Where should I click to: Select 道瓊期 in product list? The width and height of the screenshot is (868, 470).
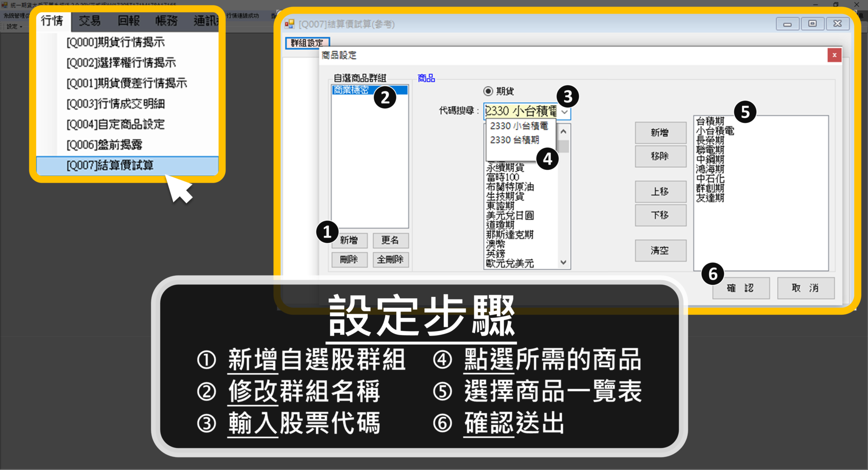coord(500,225)
